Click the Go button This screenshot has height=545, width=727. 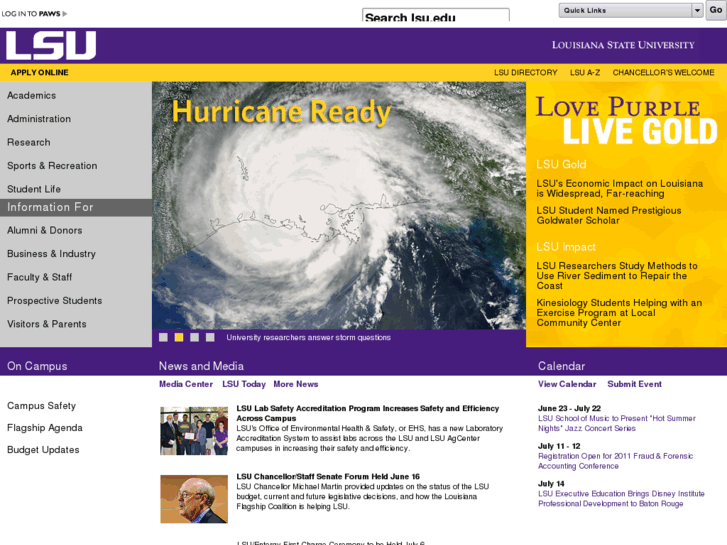click(715, 10)
